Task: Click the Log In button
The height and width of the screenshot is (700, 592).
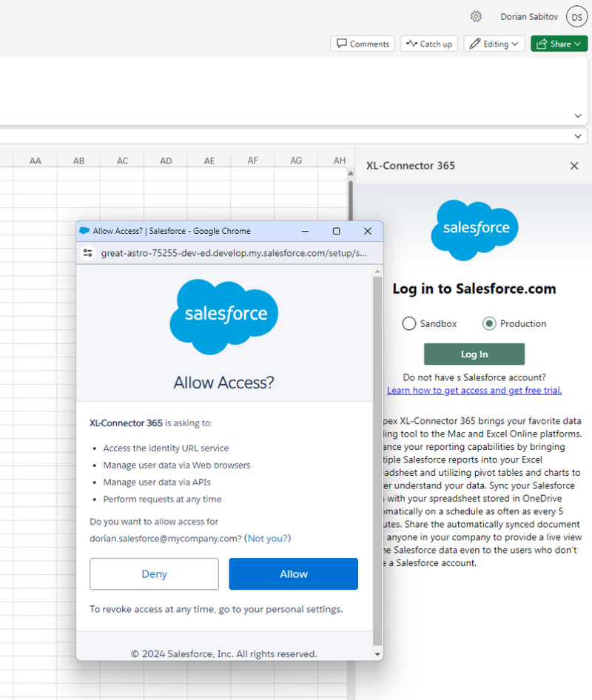Action: click(474, 354)
